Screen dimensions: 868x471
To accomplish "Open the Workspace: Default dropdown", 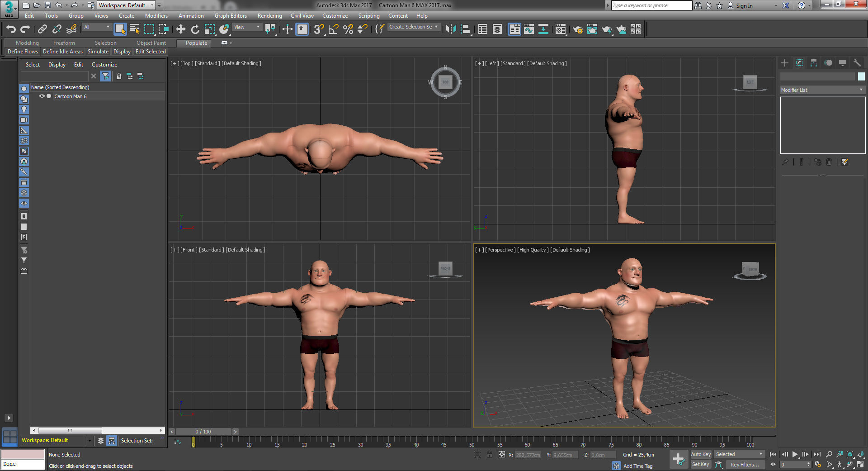I will (126, 5).
